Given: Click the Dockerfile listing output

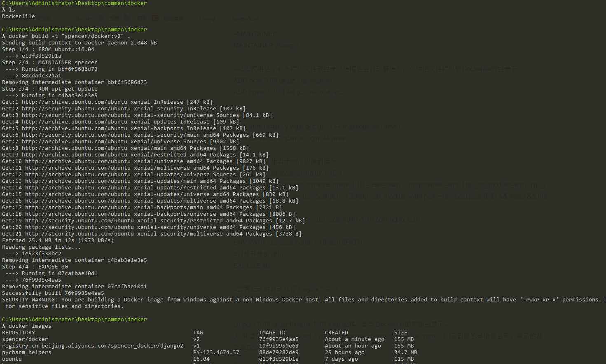Looking at the screenshot, I should pos(19,16).
